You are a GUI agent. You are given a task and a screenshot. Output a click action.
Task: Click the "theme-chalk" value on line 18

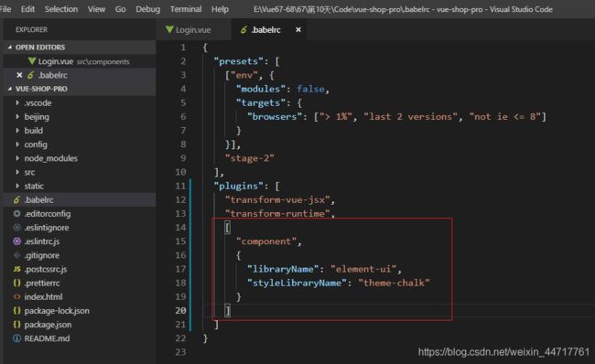(394, 283)
